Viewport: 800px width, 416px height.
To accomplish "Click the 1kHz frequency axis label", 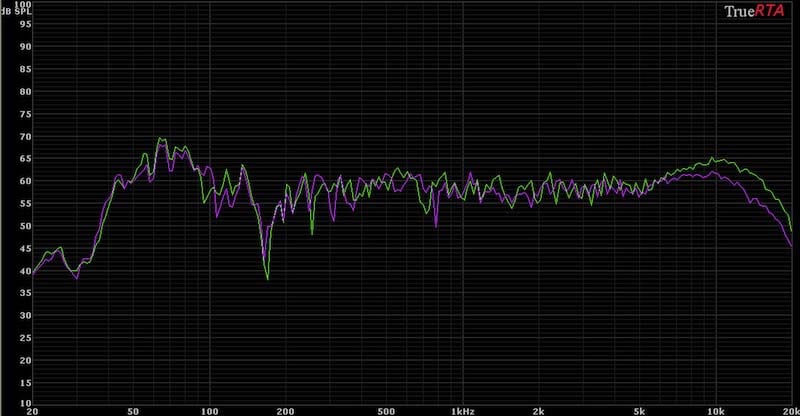I will pos(462,410).
